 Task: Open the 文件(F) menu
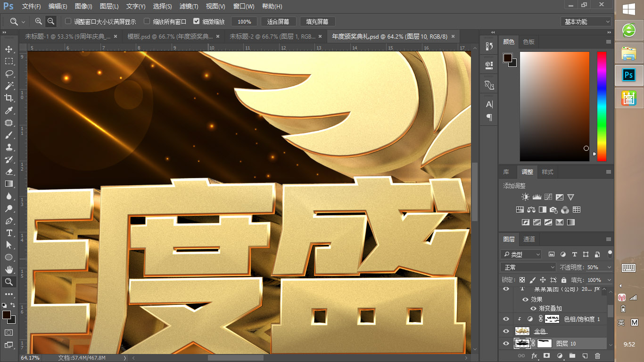tap(32, 7)
